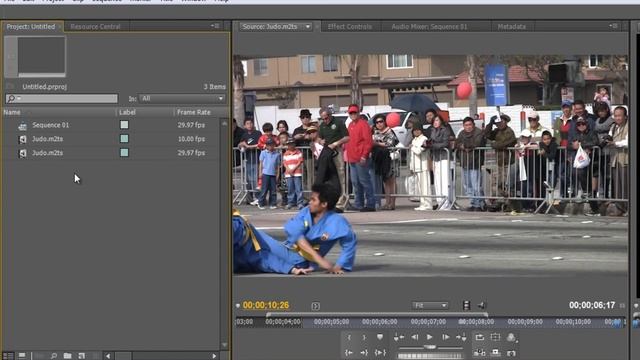Click the Overwrite edit button
Screen dimensions: 640x360
(495, 352)
